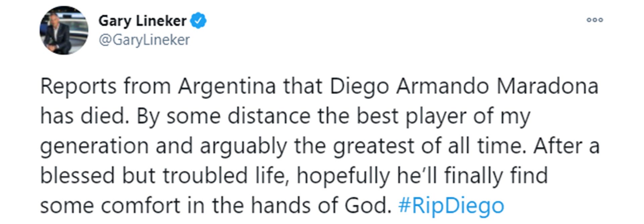Open the circular profile avatar photo

[64, 30]
